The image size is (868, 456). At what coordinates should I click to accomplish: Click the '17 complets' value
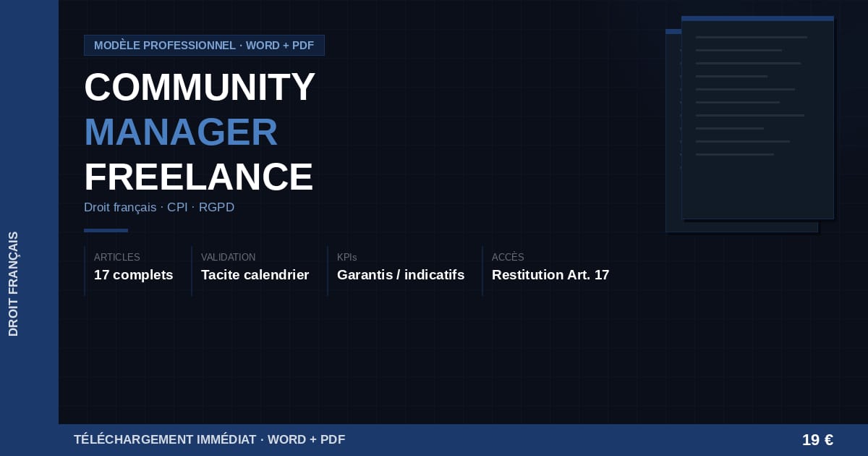click(134, 275)
